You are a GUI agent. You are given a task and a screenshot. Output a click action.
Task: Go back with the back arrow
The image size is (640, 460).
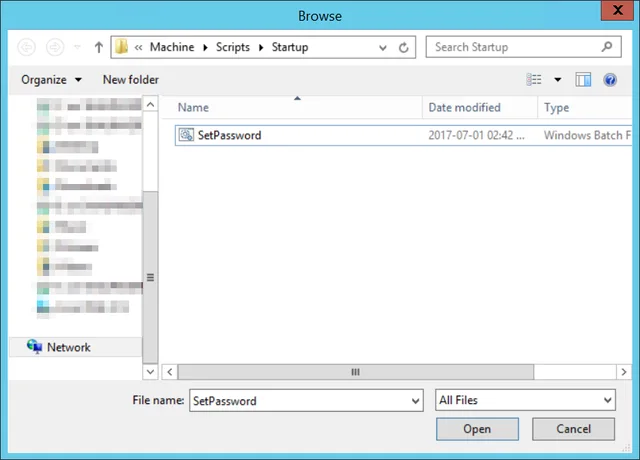(x=27, y=47)
